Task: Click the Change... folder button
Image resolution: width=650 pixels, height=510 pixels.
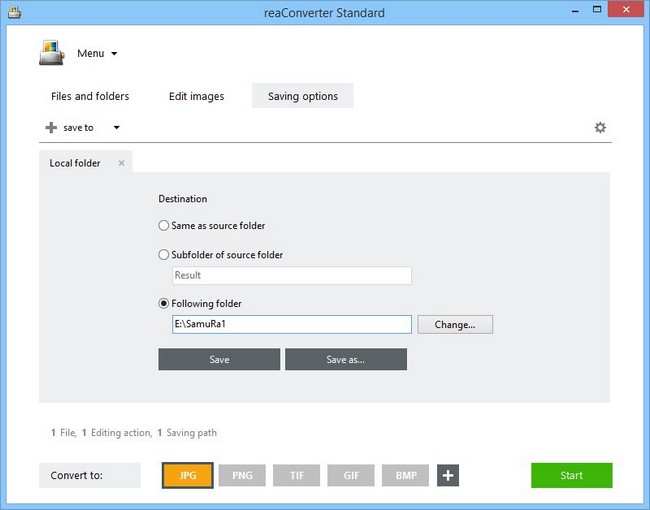Action: click(455, 325)
